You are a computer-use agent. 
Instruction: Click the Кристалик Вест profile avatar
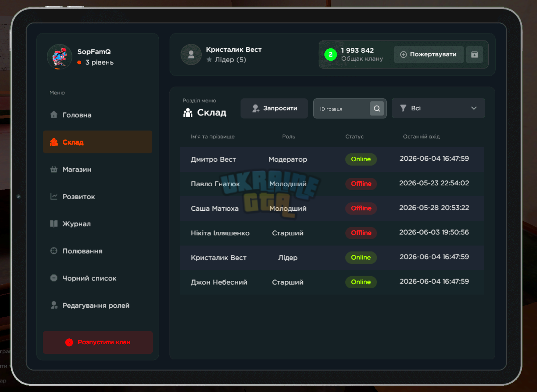(191, 55)
